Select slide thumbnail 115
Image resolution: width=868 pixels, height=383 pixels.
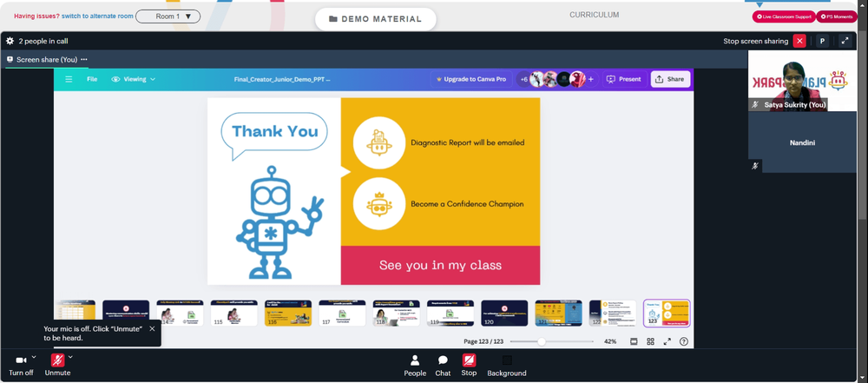234,314
